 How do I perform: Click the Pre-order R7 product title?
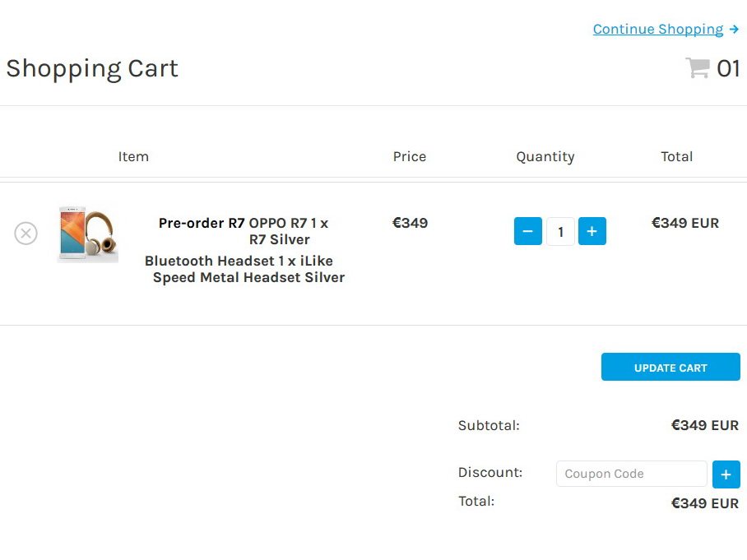click(x=202, y=223)
